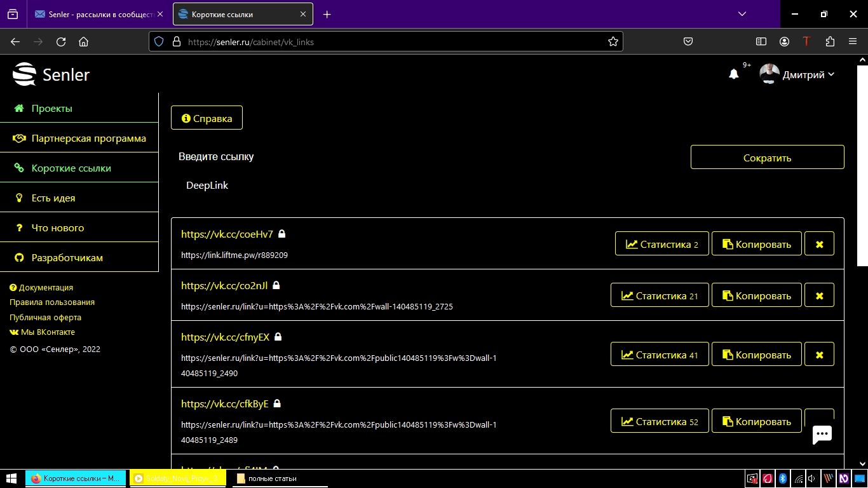Open a new browser tab
The image size is (868, 488).
pyautogui.click(x=327, y=14)
